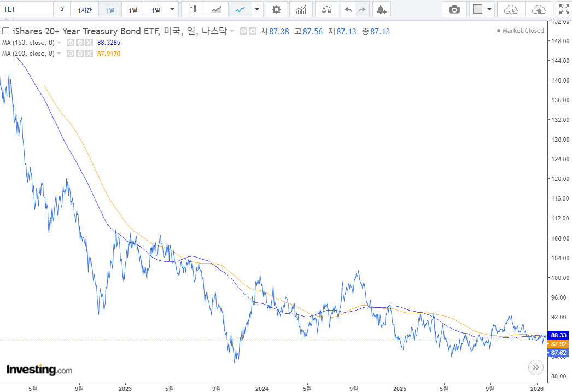Select the candlestick chart style icon

pos(193,9)
